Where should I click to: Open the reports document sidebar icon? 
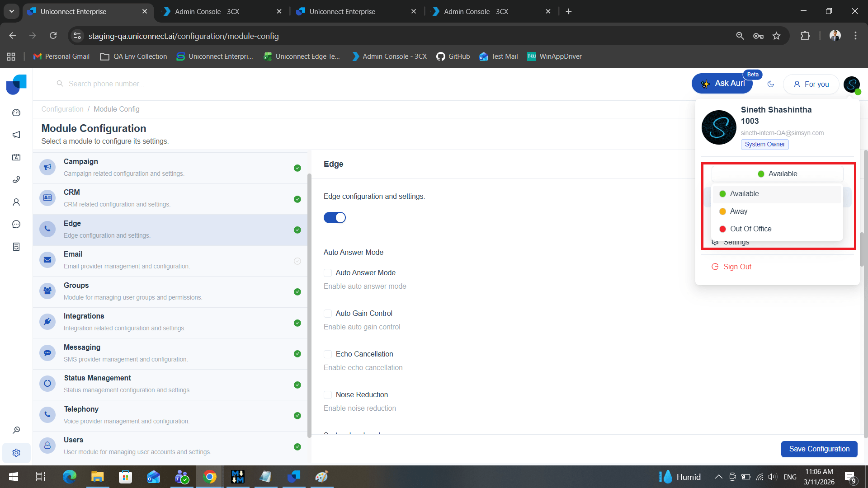[16, 247]
